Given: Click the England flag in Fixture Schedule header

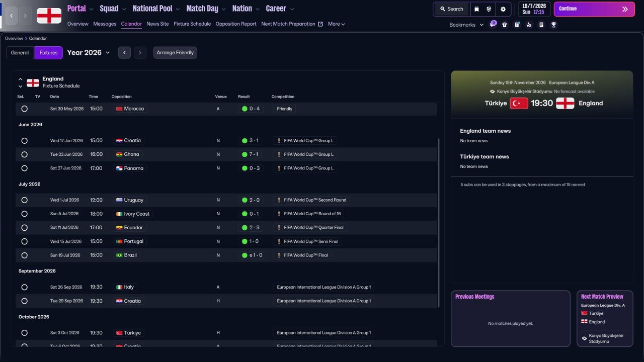Looking at the screenshot, I should (x=33, y=82).
